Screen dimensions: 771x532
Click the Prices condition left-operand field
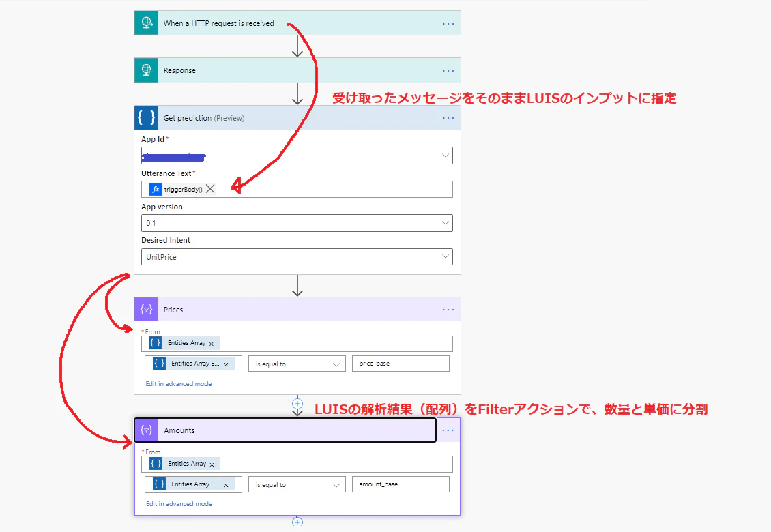point(193,364)
